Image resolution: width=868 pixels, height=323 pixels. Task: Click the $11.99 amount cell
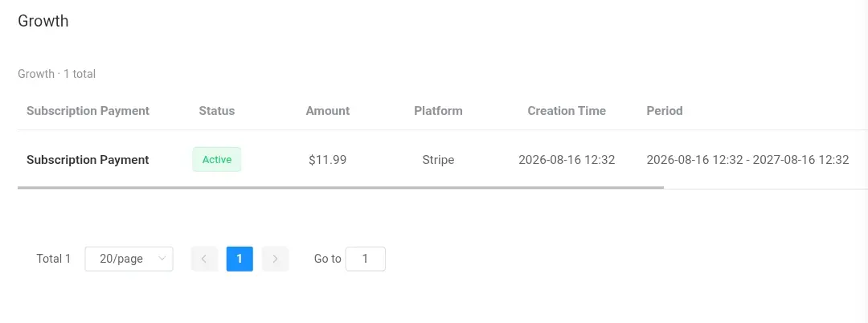pyautogui.click(x=328, y=160)
